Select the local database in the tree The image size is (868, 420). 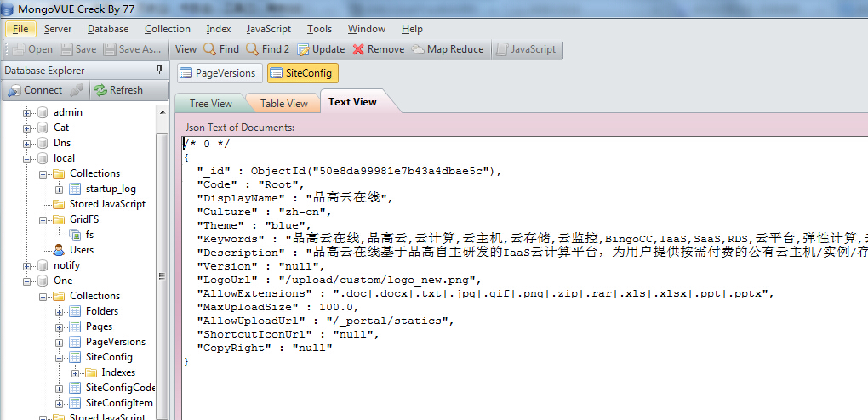click(x=64, y=158)
